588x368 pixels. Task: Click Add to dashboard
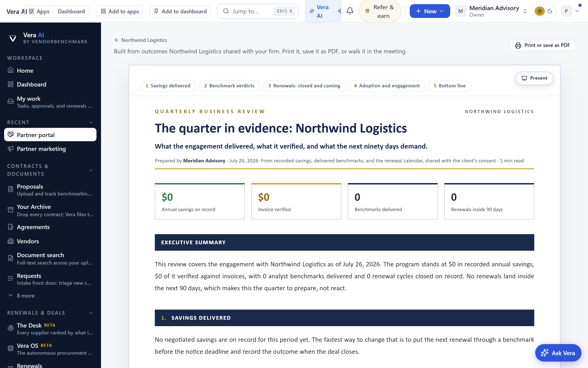point(180,11)
